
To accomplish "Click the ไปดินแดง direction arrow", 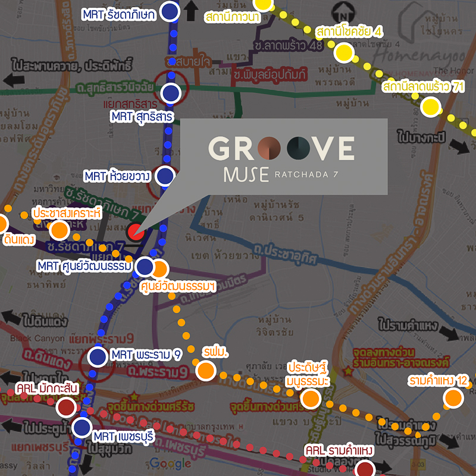I will click(x=11, y=317).
